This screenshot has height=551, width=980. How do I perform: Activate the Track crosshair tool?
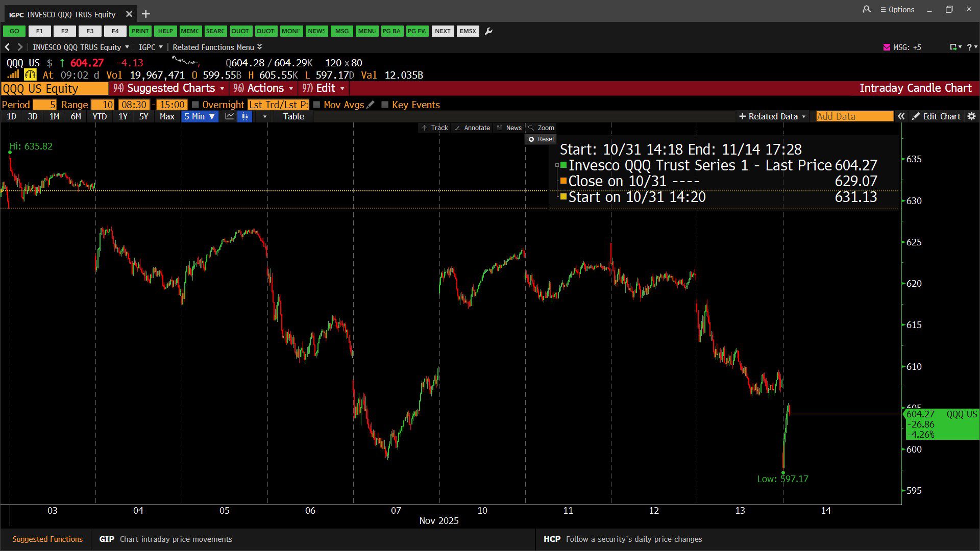click(435, 128)
